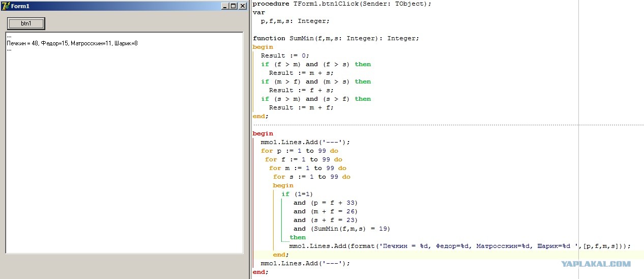Click the 'p,f,m,s: Integer;' declaration line
644x279 pixels.
point(295,21)
